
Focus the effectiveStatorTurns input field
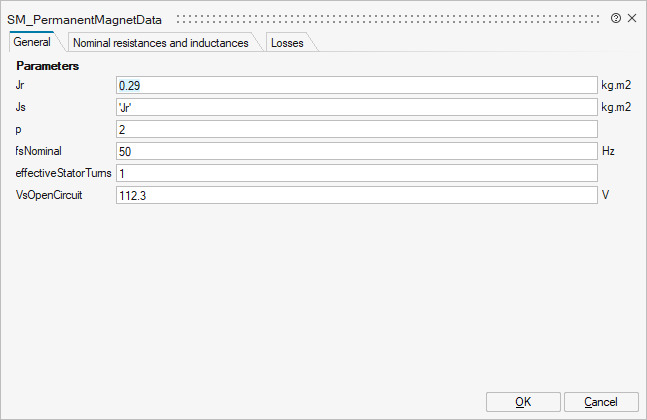357,173
